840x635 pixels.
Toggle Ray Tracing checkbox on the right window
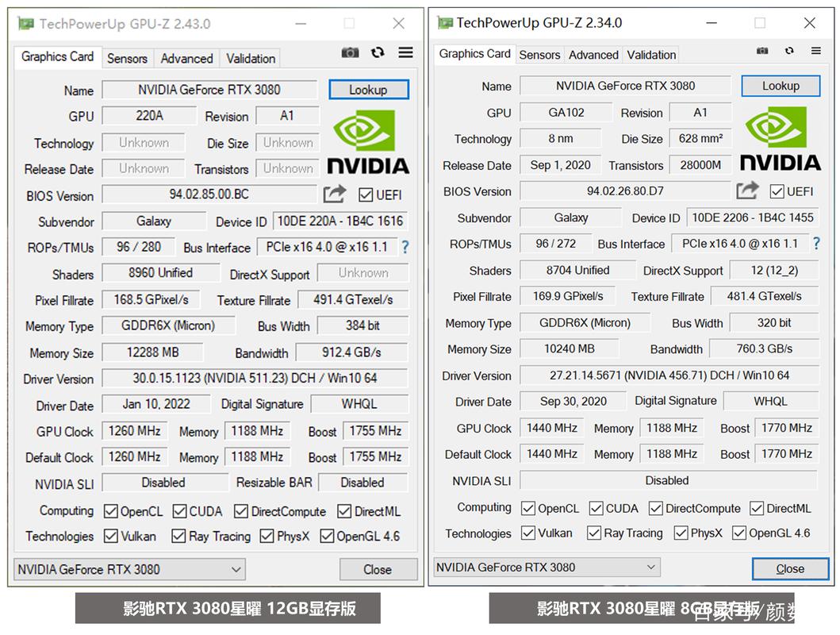pos(593,533)
